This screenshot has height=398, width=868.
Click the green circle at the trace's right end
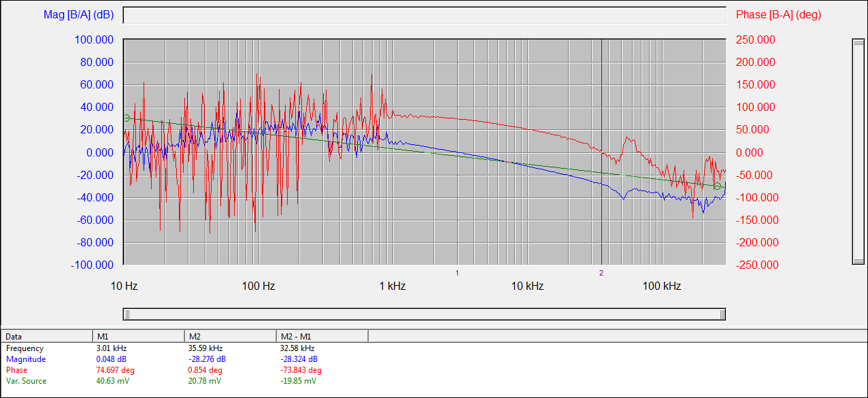[717, 186]
